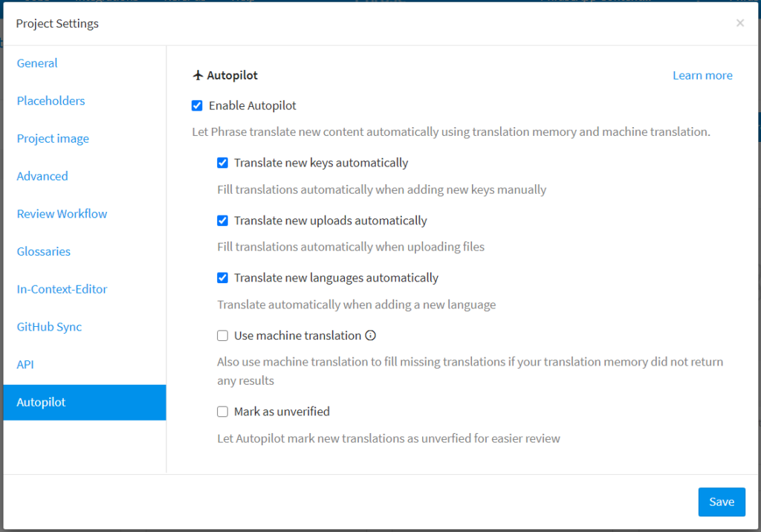Click the Learn more link

702,75
